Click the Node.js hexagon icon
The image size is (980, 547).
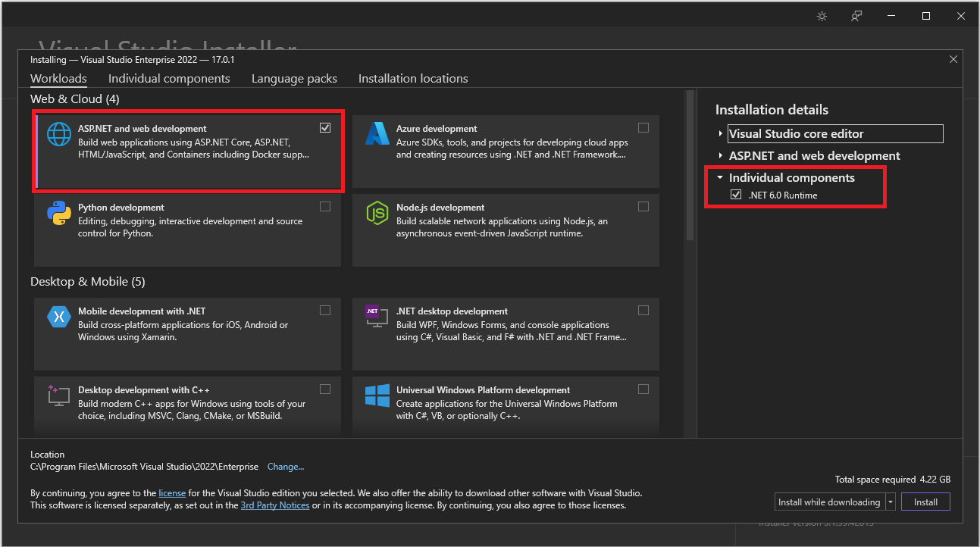(377, 214)
